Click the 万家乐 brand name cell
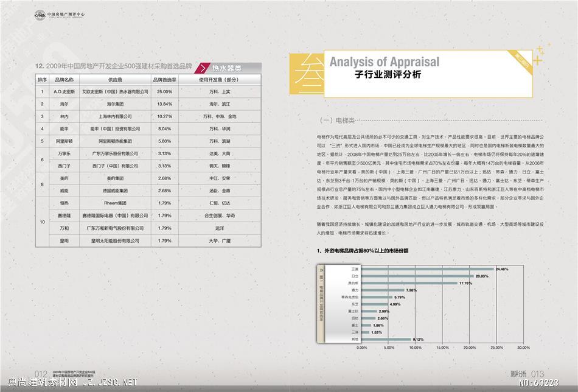Image resolution: width=578 pixels, height=392 pixels. coord(64,153)
